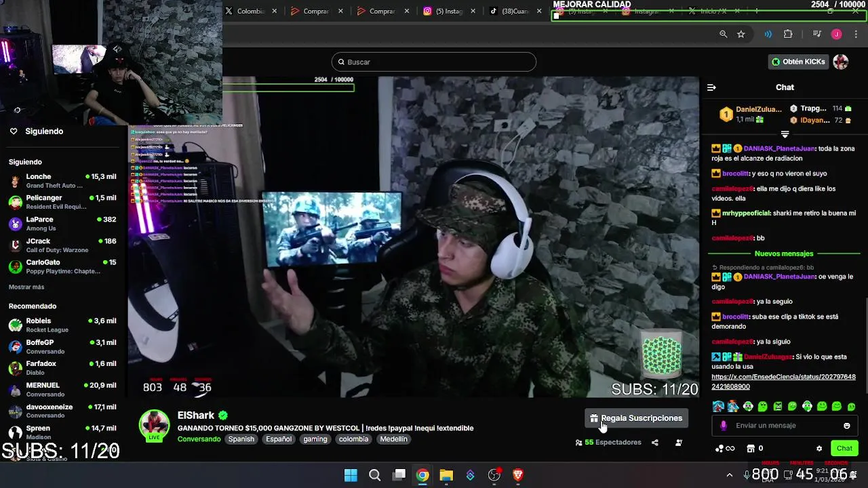Select the colombia tag
This screenshot has width=868, height=488.
353,439
